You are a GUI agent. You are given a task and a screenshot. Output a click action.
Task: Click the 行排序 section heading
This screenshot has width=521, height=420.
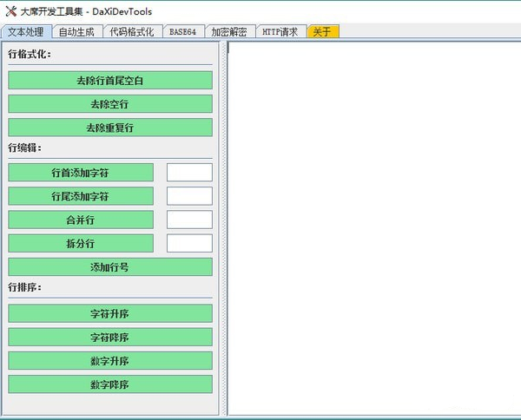coord(25,287)
